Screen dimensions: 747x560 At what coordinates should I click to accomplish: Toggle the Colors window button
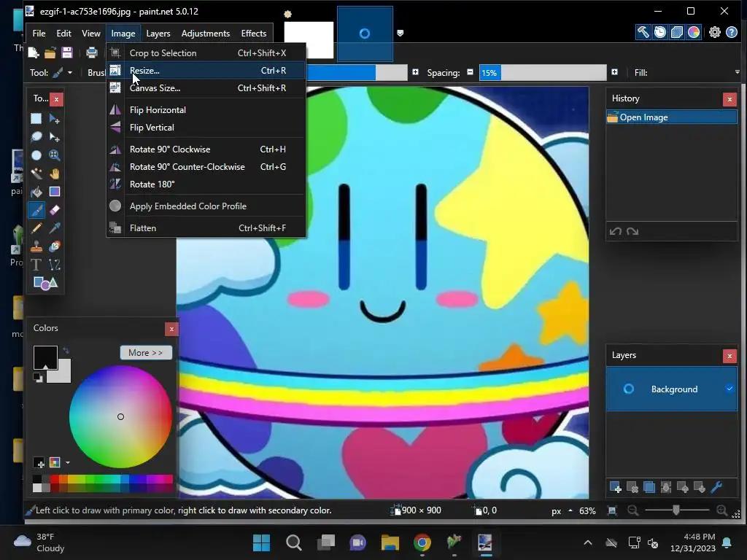[x=694, y=32]
